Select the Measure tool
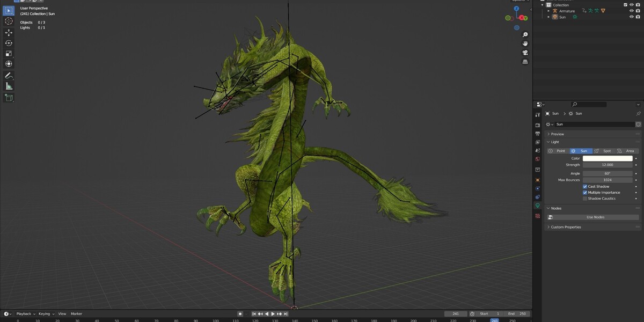644x322 pixels. click(9, 86)
